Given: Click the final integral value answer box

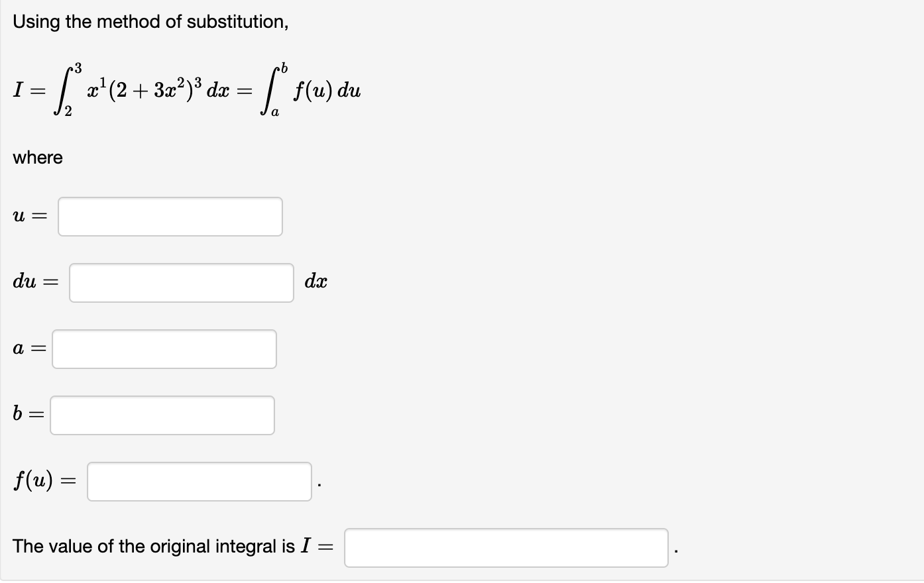Looking at the screenshot, I should click(x=506, y=547).
